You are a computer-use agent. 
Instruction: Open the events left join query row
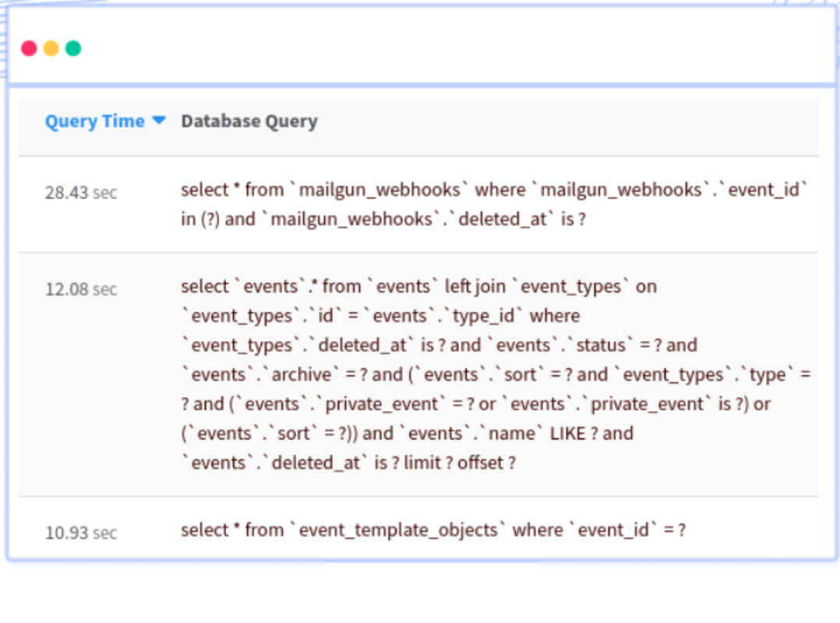tap(418, 375)
